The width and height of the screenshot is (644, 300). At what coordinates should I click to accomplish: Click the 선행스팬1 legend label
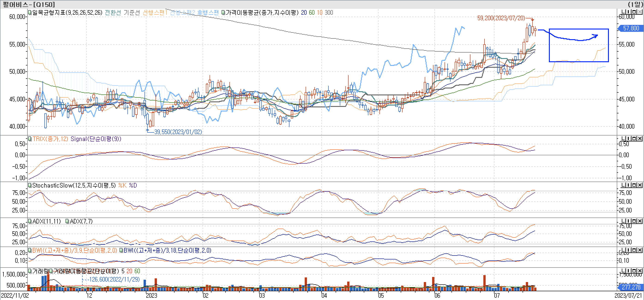pos(155,12)
